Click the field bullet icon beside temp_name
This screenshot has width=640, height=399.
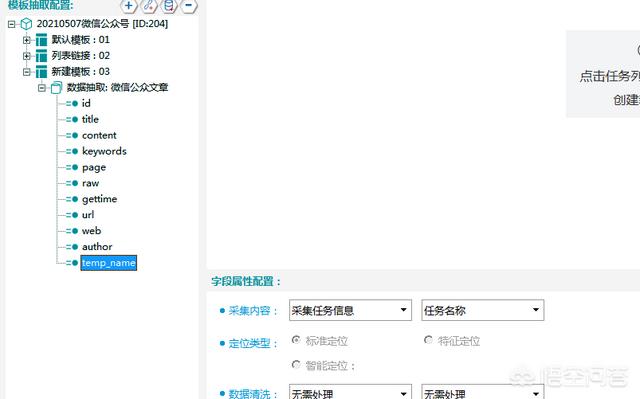pos(72,263)
